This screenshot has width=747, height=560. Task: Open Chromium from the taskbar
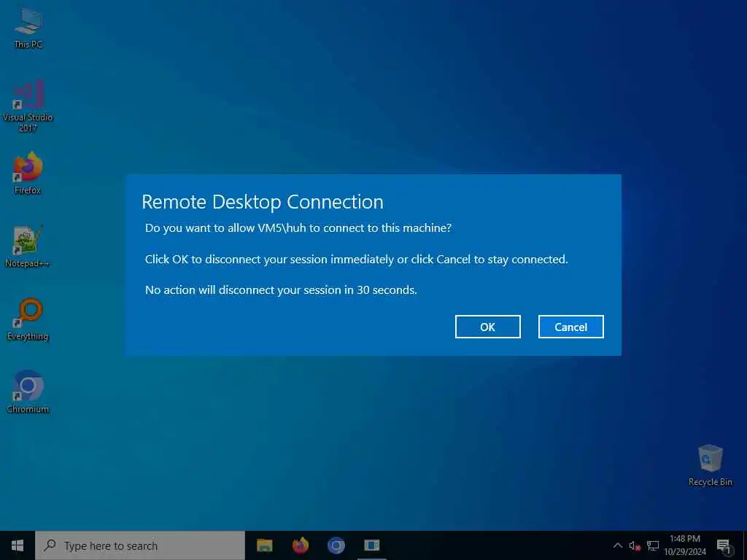pos(336,545)
